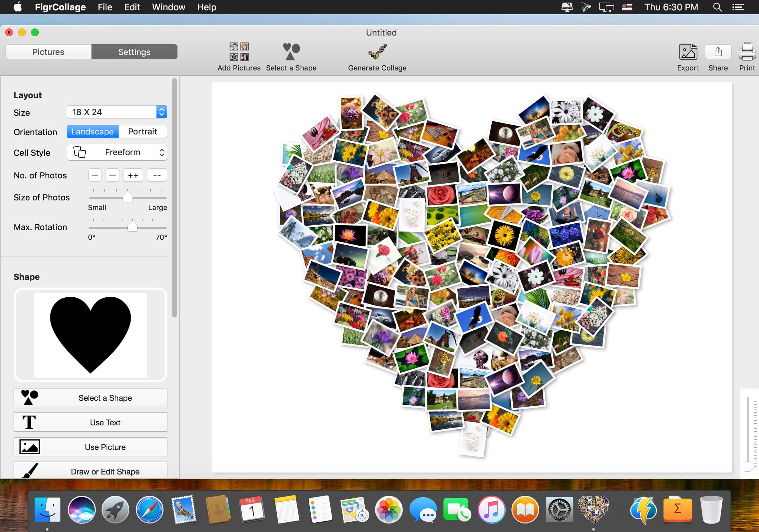Open Select a Shape from the toolbar
The width and height of the screenshot is (759, 532).
pyautogui.click(x=291, y=52)
